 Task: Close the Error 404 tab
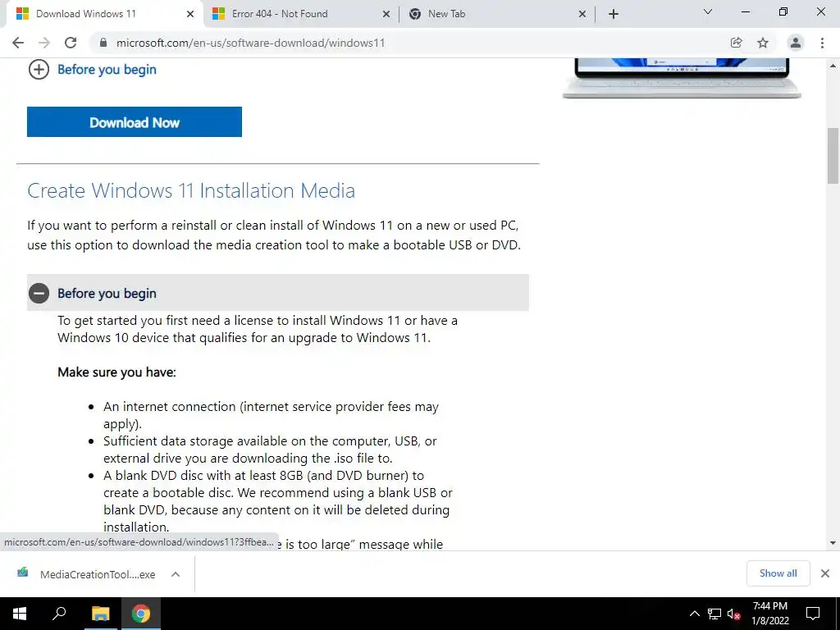point(386,14)
